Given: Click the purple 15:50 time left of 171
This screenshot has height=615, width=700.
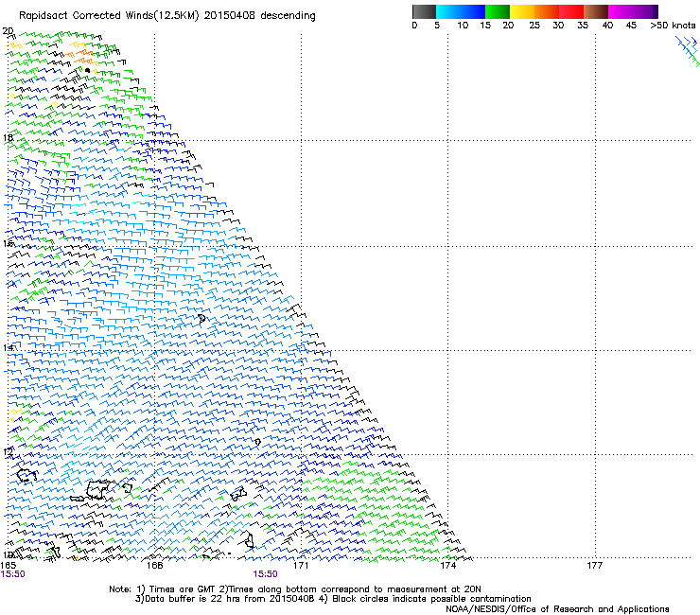Looking at the screenshot, I should click(x=265, y=574).
